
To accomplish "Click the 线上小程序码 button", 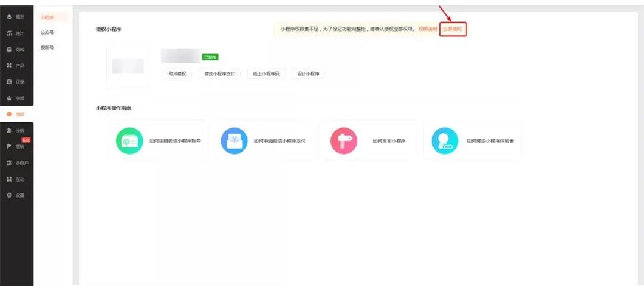I will [266, 73].
